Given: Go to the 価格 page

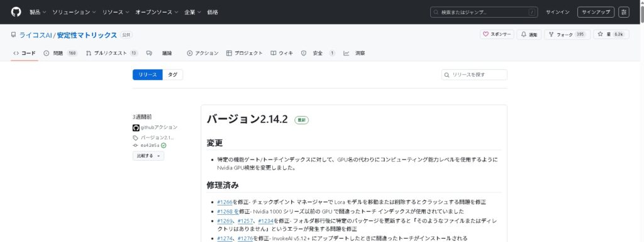Looking at the screenshot, I should pos(213,13).
